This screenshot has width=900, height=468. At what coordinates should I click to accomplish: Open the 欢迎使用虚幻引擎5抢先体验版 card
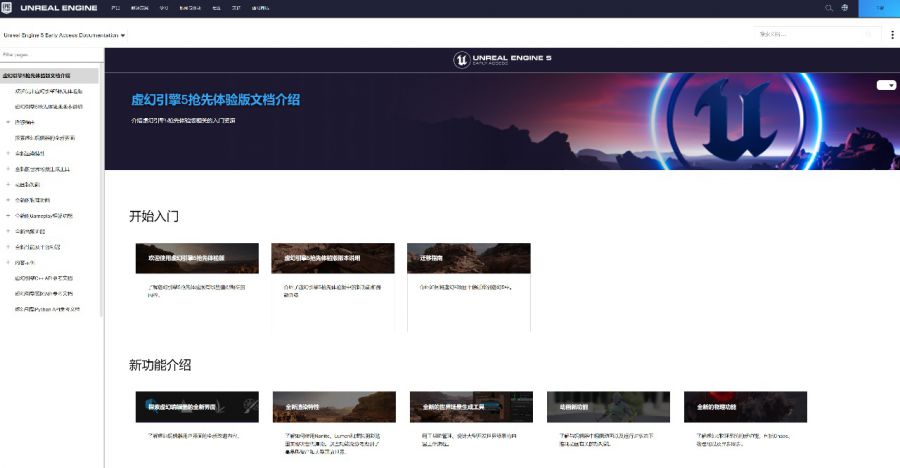[197, 287]
